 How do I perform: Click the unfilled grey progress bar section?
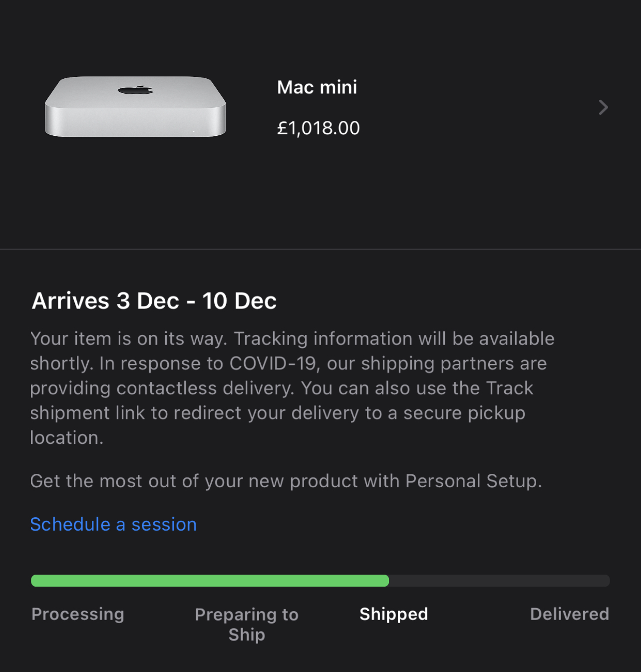tap(499, 581)
